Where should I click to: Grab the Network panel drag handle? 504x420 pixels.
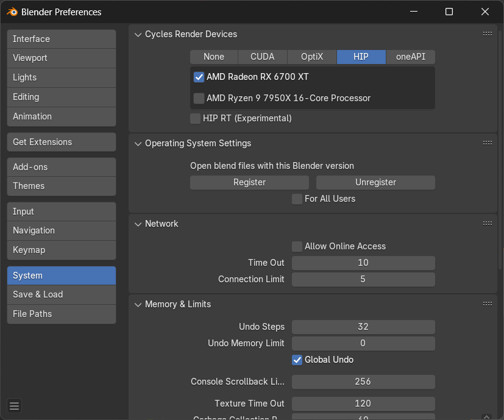(x=488, y=223)
